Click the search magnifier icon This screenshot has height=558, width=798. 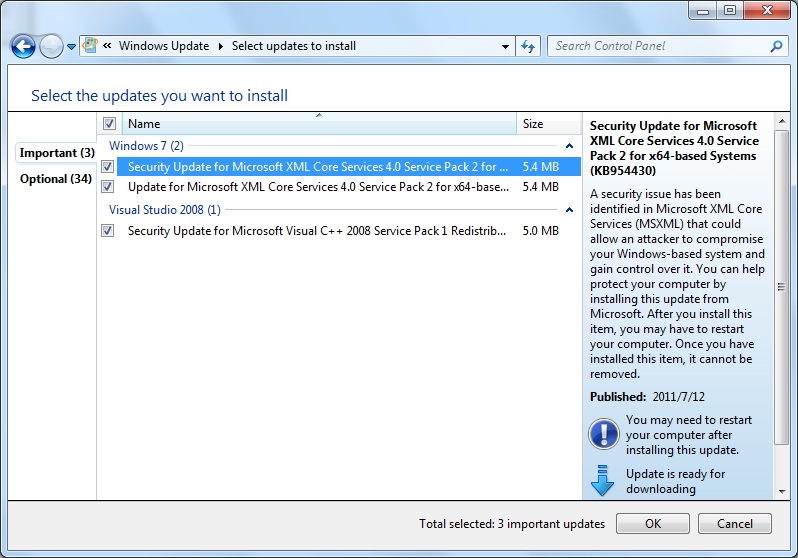776,46
